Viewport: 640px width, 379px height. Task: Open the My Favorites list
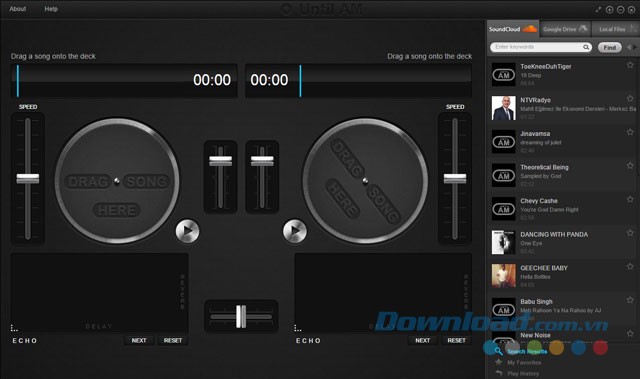click(524, 362)
